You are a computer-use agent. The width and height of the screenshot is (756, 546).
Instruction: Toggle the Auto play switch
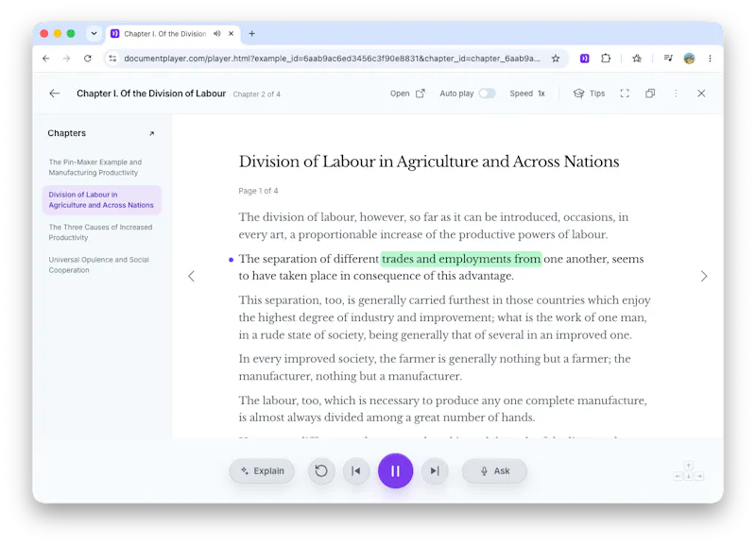click(487, 94)
